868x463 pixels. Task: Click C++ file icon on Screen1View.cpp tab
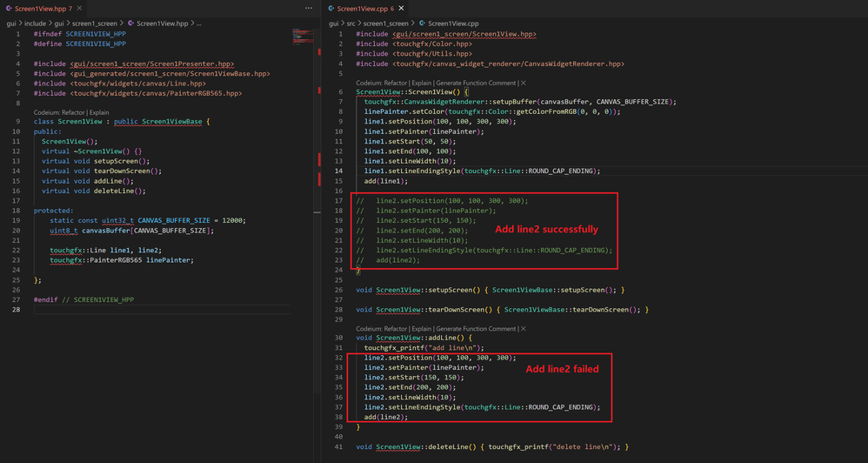tap(331, 8)
